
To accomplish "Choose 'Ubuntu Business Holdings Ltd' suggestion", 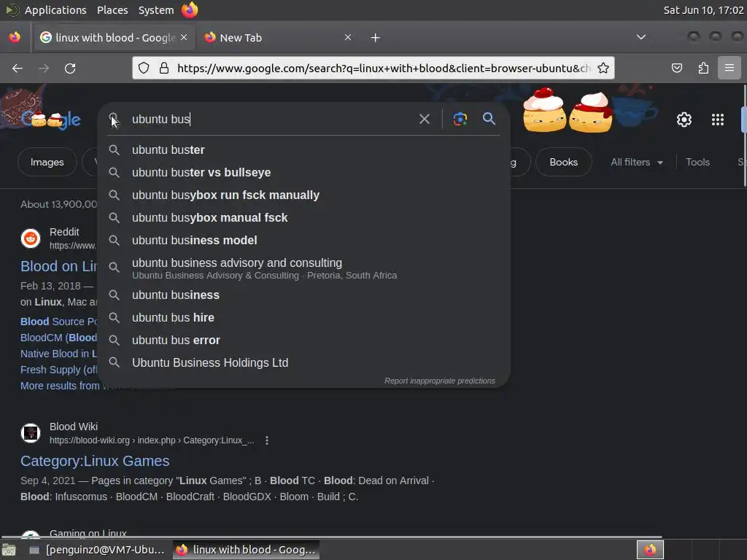I will point(304,363).
